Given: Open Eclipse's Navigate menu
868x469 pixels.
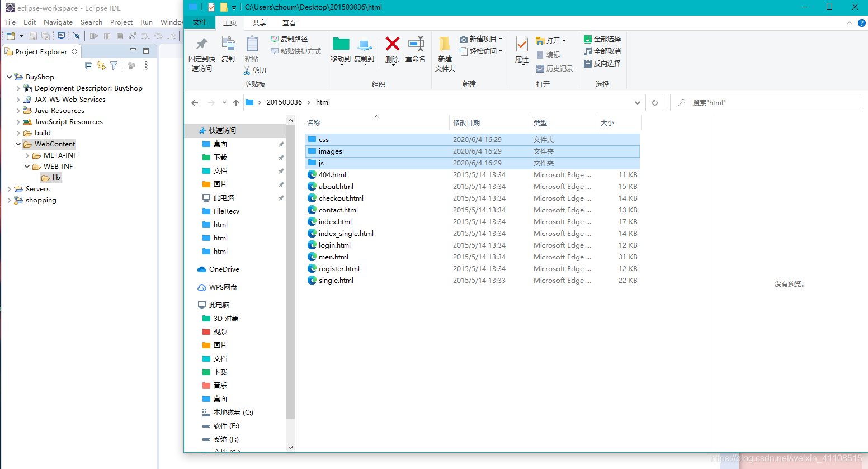Looking at the screenshot, I should tap(58, 22).
